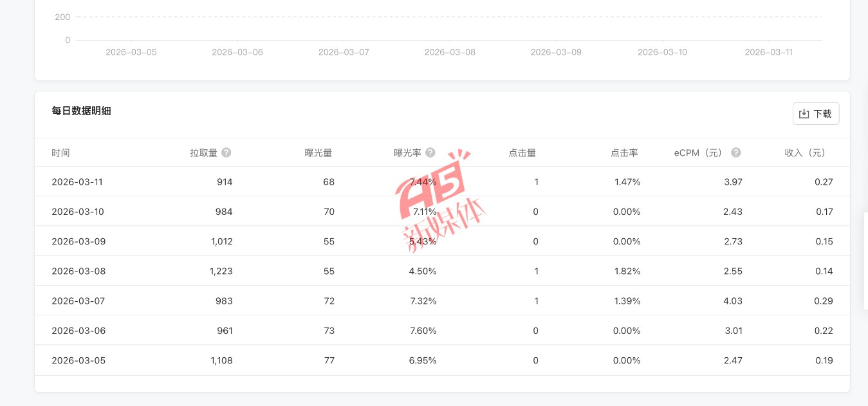
Task: Select the 1,223 拉取量 value cell
Action: (x=221, y=271)
